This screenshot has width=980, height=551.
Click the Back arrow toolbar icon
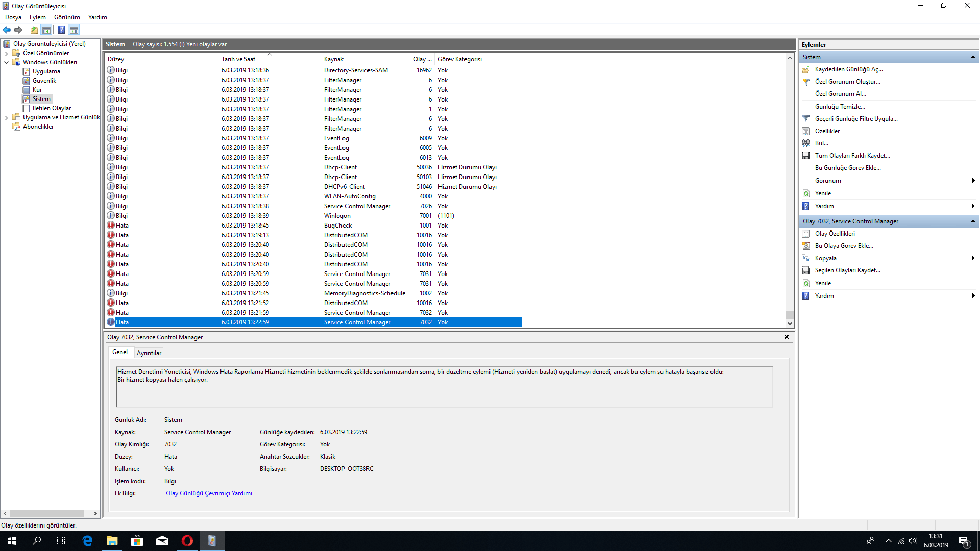click(7, 30)
